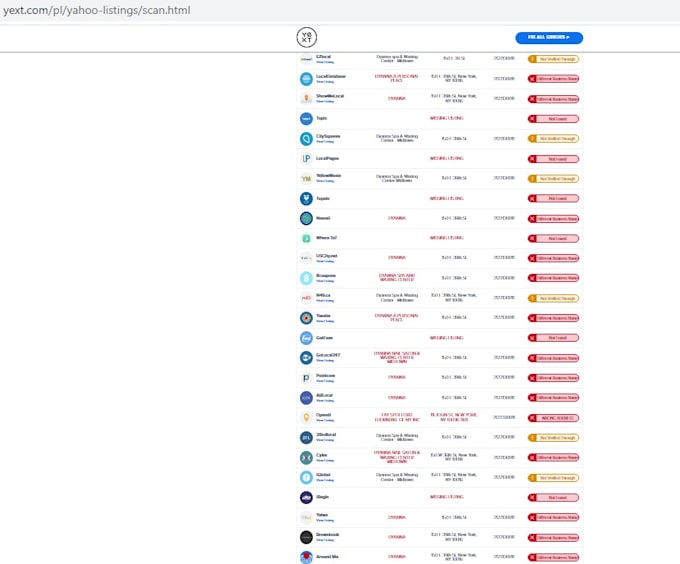Open View Listing link under YellowMoxie

(325, 181)
